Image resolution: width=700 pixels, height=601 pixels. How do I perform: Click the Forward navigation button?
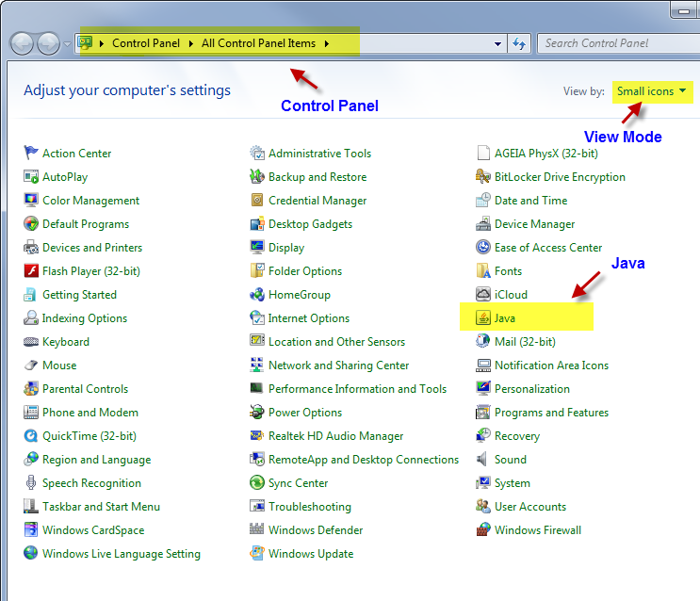point(49,43)
